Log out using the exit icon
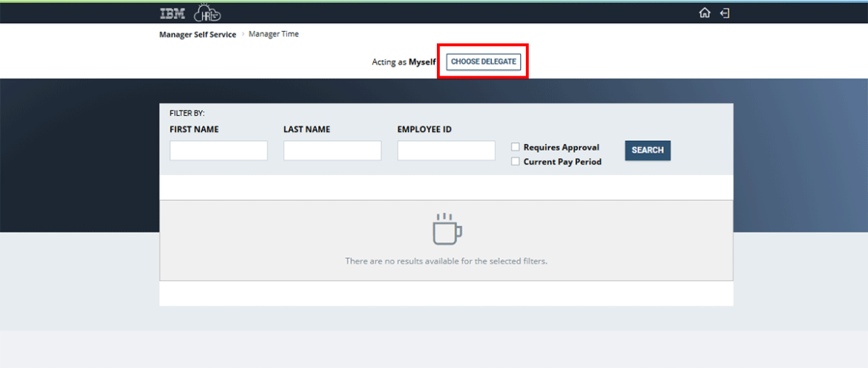 click(x=725, y=13)
